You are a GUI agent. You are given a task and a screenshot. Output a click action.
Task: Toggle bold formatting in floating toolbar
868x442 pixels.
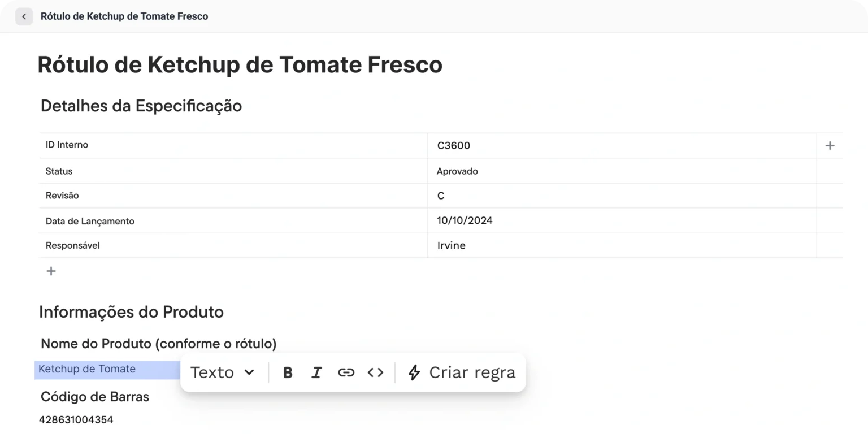click(288, 372)
